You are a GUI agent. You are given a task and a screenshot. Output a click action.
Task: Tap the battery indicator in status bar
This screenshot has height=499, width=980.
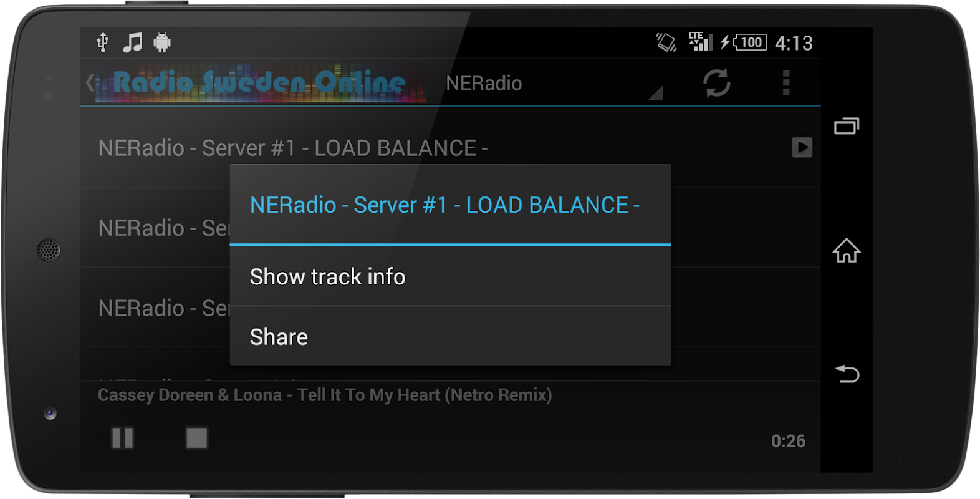coord(751,42)
